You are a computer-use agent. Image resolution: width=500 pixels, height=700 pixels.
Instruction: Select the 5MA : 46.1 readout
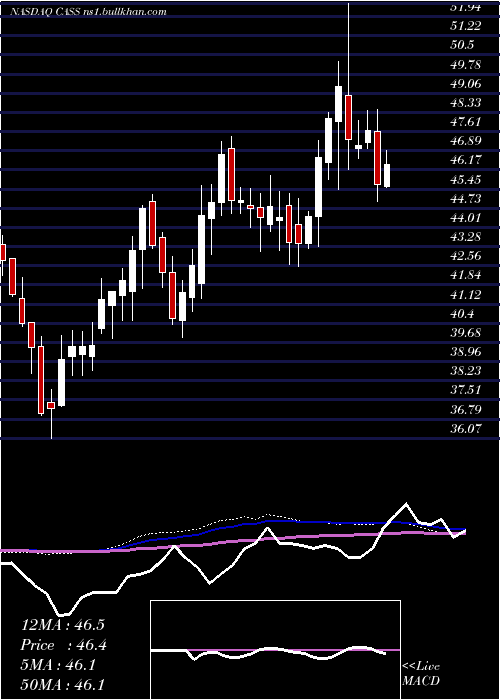(x=58, y=665)
